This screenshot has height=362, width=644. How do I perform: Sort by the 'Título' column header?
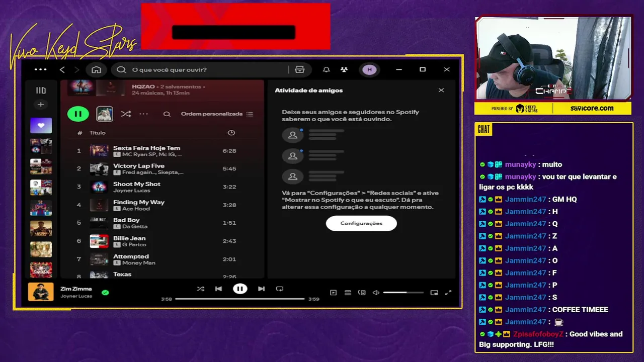coord(98,133)
